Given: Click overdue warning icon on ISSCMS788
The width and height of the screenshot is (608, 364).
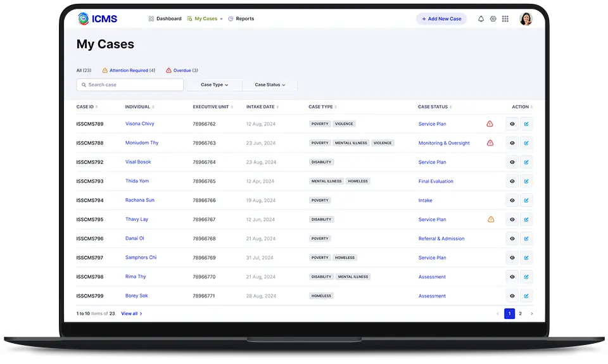Looking at the screenshot, I should tap(490, 143).
